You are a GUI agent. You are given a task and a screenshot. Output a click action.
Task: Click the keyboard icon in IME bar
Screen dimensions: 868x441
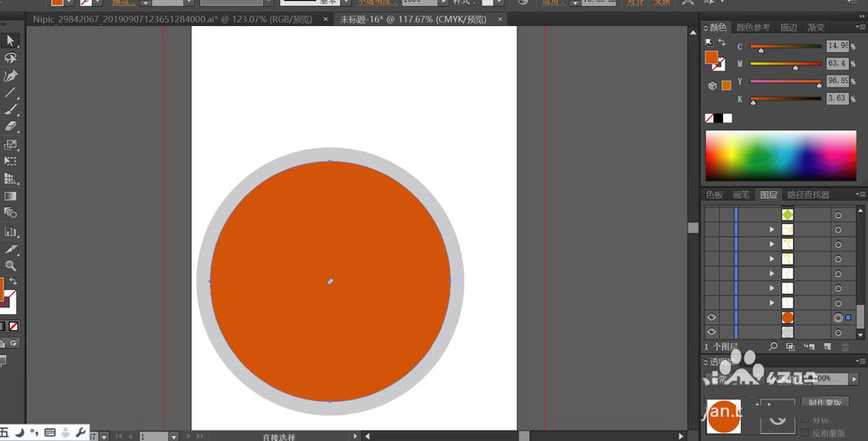pos(49,432)
